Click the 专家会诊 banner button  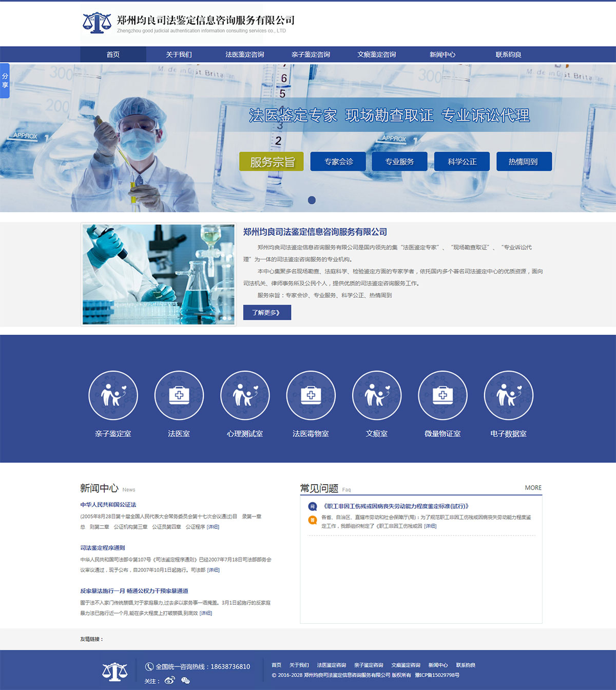click(x=338, y=161)
